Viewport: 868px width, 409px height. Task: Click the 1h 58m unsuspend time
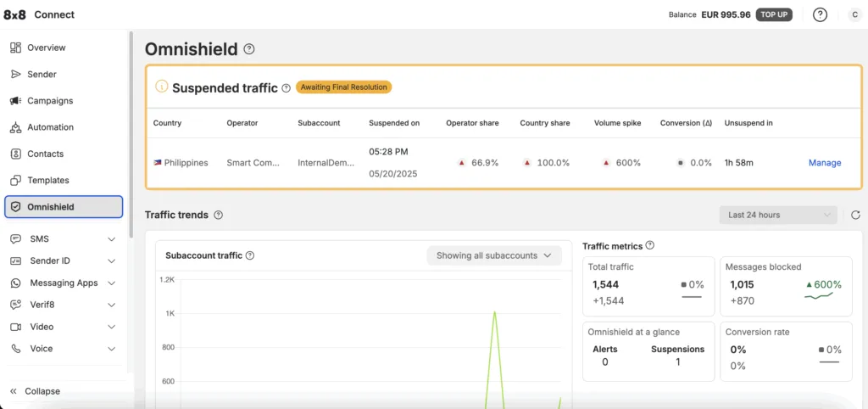pyautogui.click(x=739, y=163)
